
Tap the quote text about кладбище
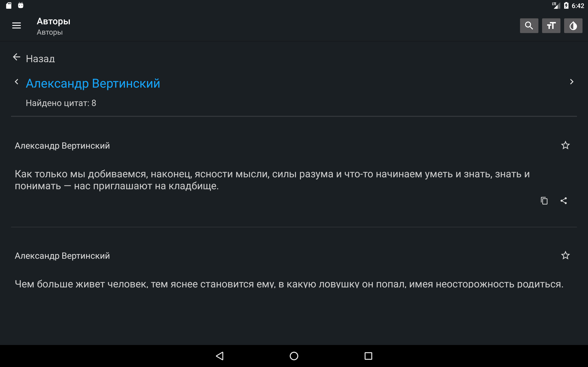(272, 180)
